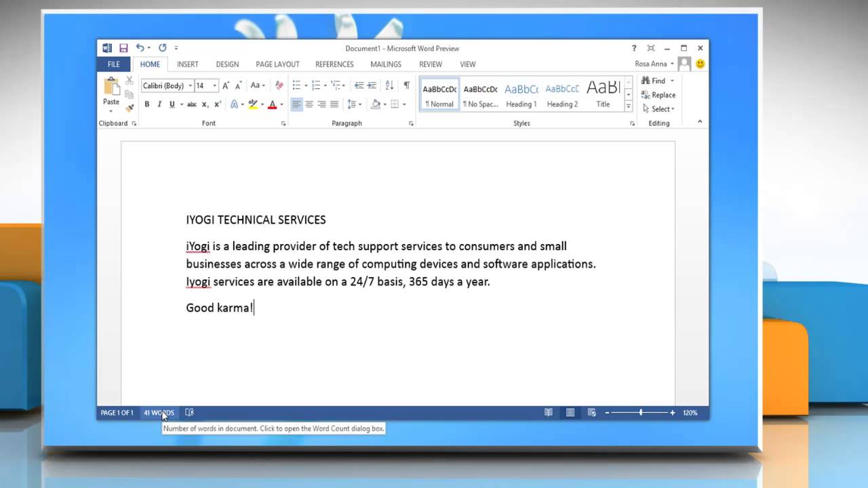This screenshot has width=868, height=488.
Task: Click the Numbering list icon
Action: coord(316,85)
